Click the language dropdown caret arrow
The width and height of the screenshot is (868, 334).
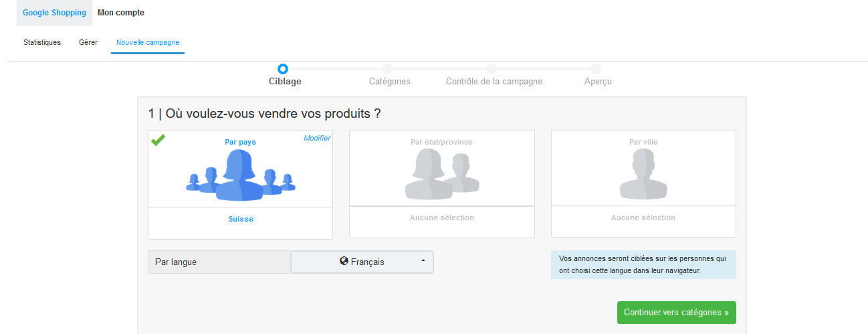(423, 262)
